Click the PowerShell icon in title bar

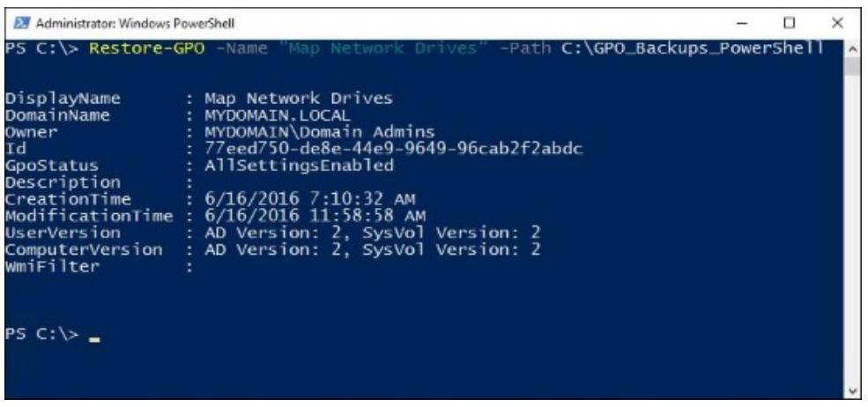click(21, 23)
